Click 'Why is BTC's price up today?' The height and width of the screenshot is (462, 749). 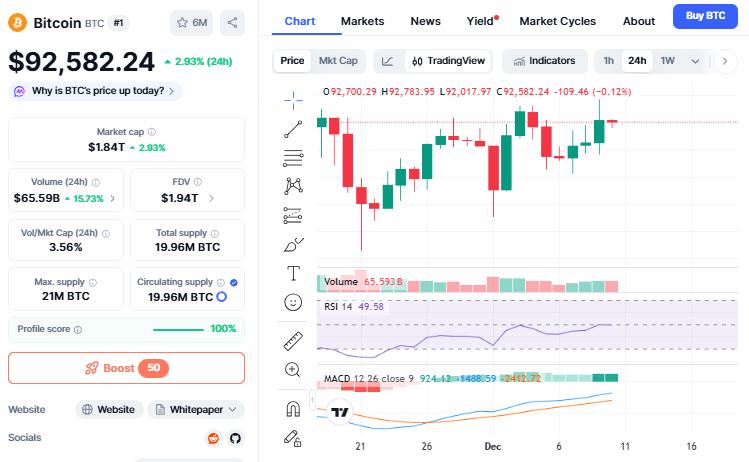click(96, 91)
